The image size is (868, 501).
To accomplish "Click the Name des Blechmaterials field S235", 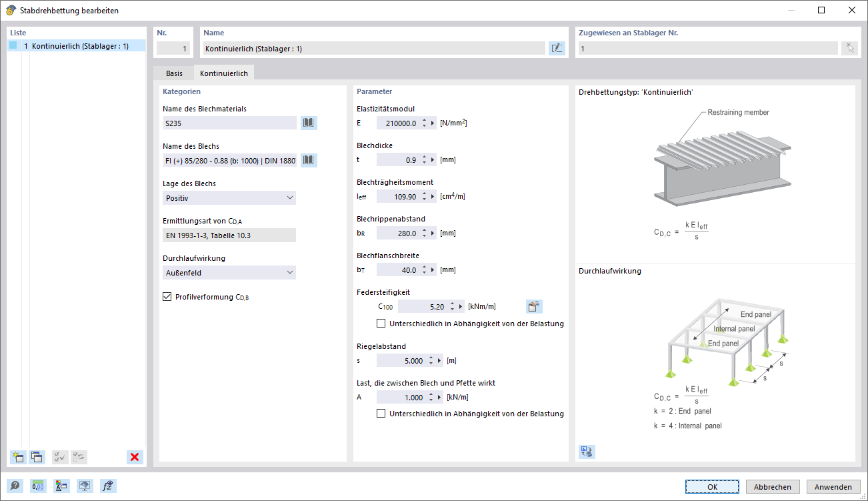I will (229, 123).
